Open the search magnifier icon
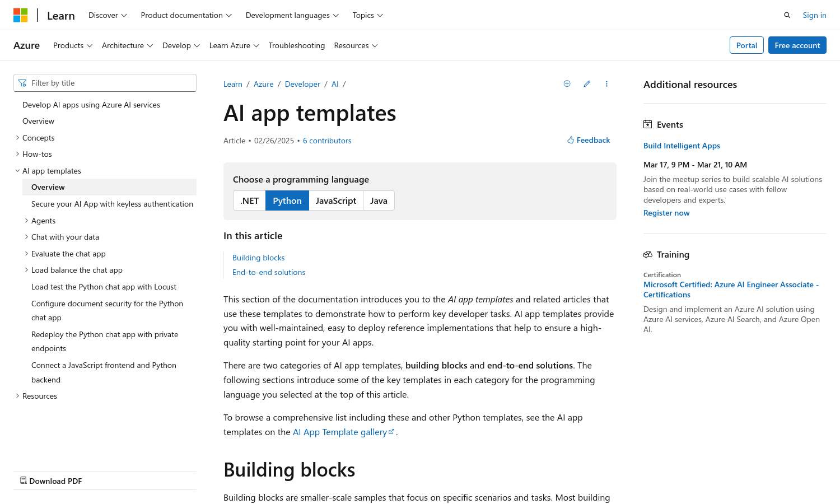The image size is (840, 504). tap(787, 15)
